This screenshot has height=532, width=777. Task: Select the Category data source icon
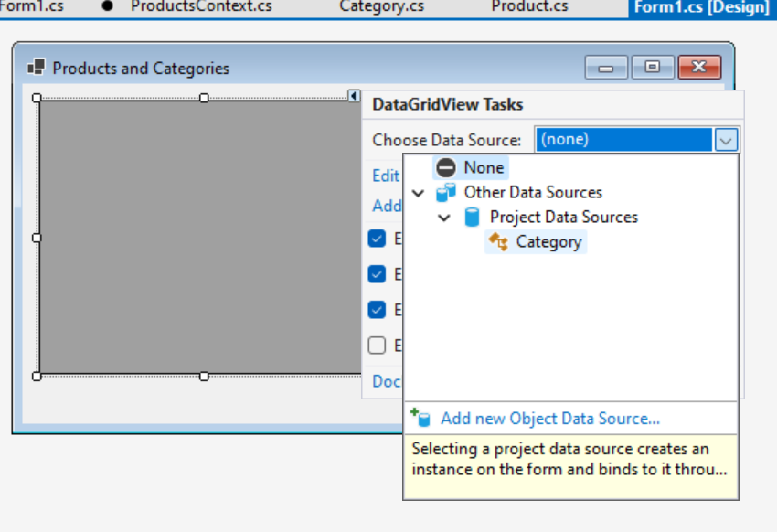tap(500, 242)
